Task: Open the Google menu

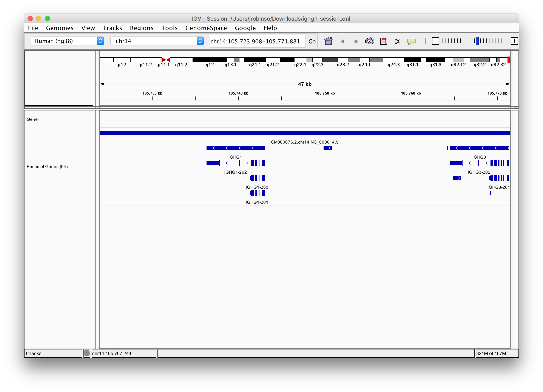Action: click(x=245, y=28)
